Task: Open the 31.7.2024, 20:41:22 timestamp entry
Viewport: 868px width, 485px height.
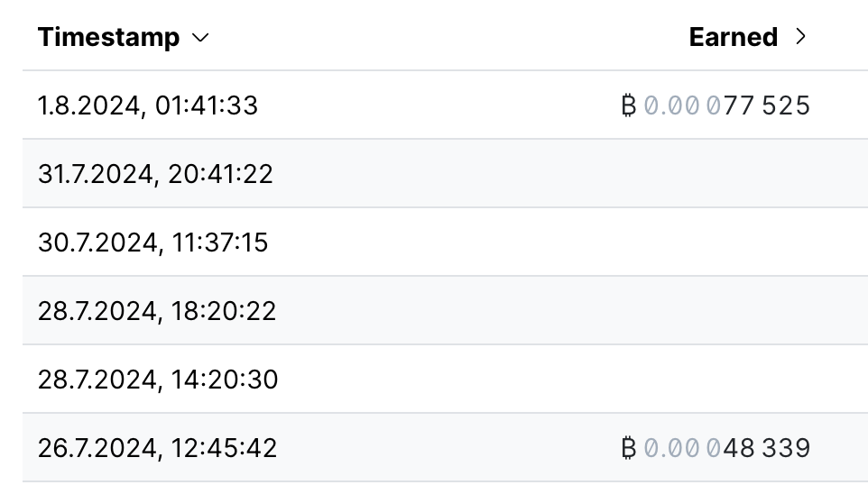Action: point(155,174)
